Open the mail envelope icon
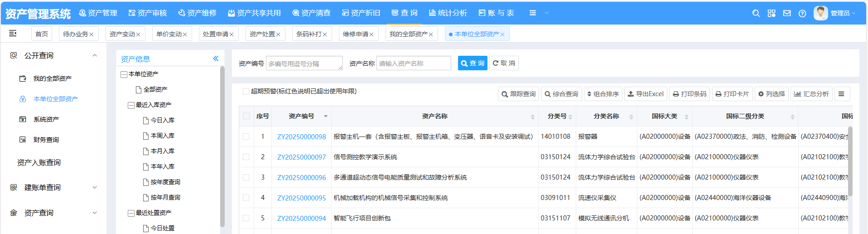The width and height of the screenshot is (868, 234). [787, 14]
